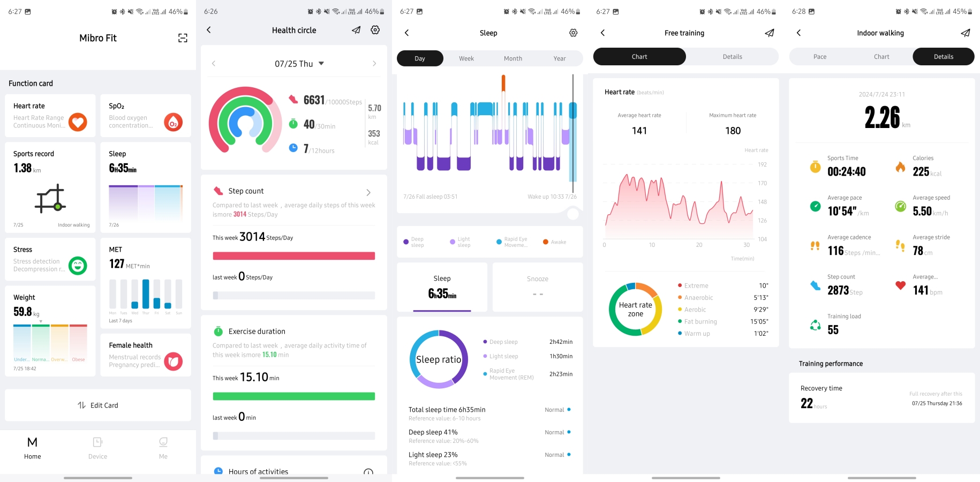Screen dimensions: 980x482
Task: Tap the Sports Time stopwatch icon
Action: [815, 167]
